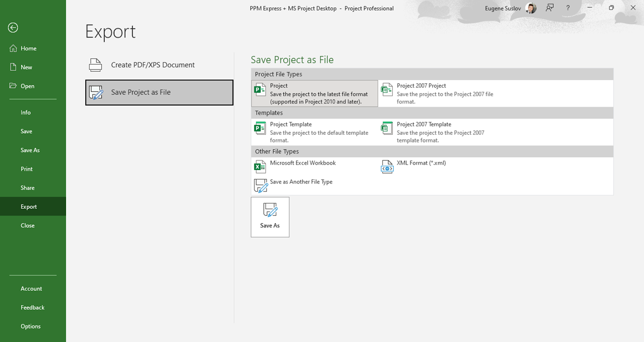
Task: Choose Project 2007 Project format text
Action: (x=421, y=86)
